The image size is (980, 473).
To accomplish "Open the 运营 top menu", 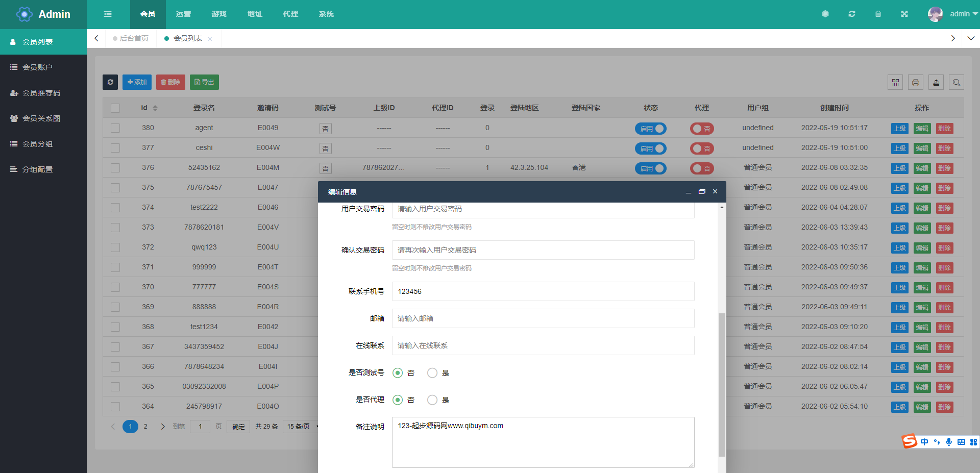I will click(183, 14).
